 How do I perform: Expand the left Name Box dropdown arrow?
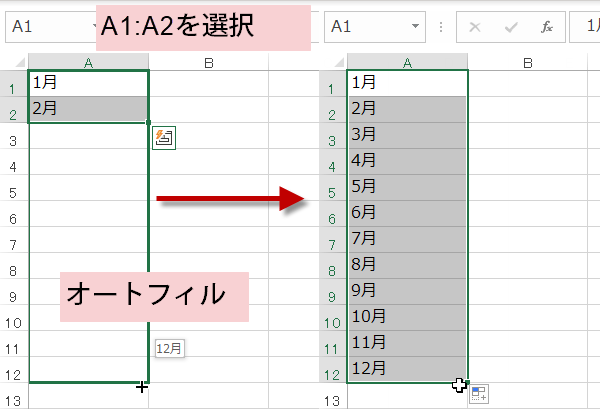coord(96,27)
